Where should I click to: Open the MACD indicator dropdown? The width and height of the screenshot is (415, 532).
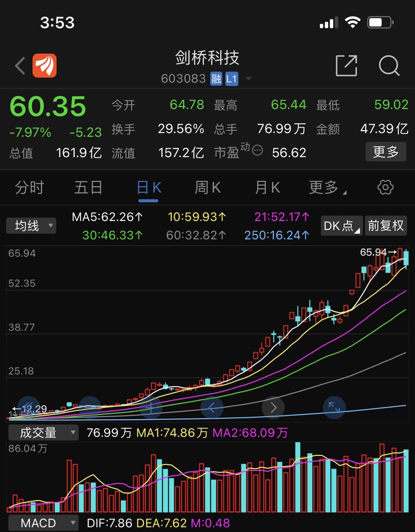(x=43, y=523)
